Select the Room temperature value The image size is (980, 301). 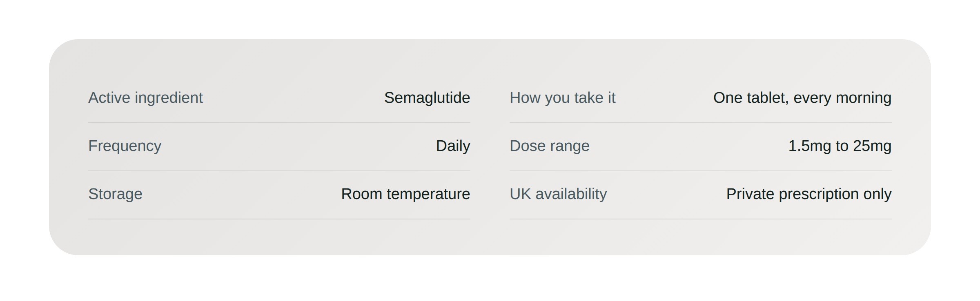tap(405, 194)
